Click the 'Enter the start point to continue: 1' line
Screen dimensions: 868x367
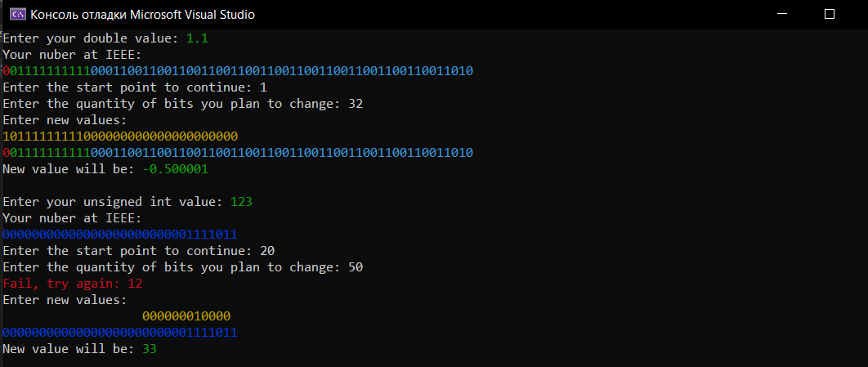(x=135, y=87)
